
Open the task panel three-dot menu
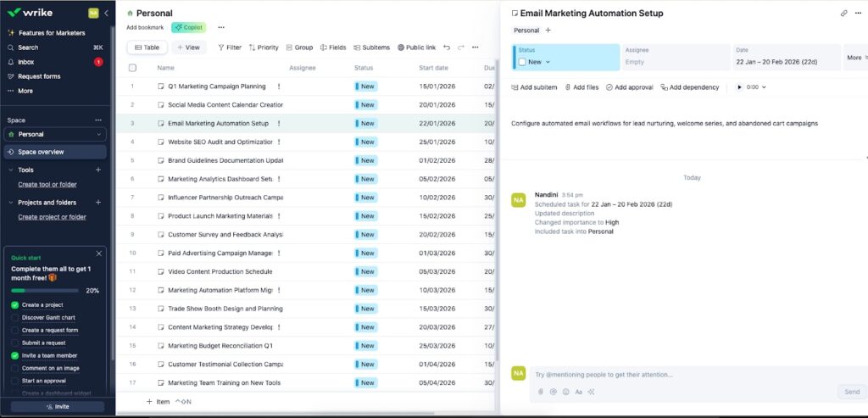coord(858,14)
